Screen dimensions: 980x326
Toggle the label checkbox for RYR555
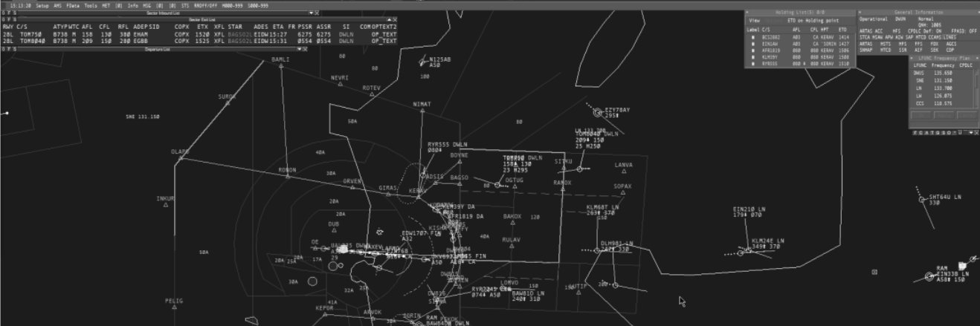pyautogui.click(x=752, y=64)
